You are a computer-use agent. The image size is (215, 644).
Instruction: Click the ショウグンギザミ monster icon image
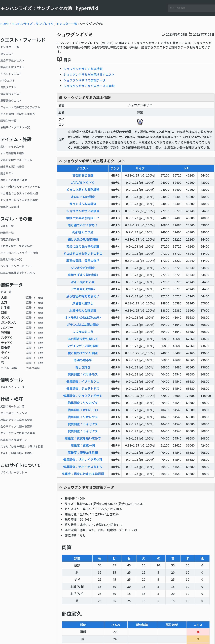coord(140,122)
